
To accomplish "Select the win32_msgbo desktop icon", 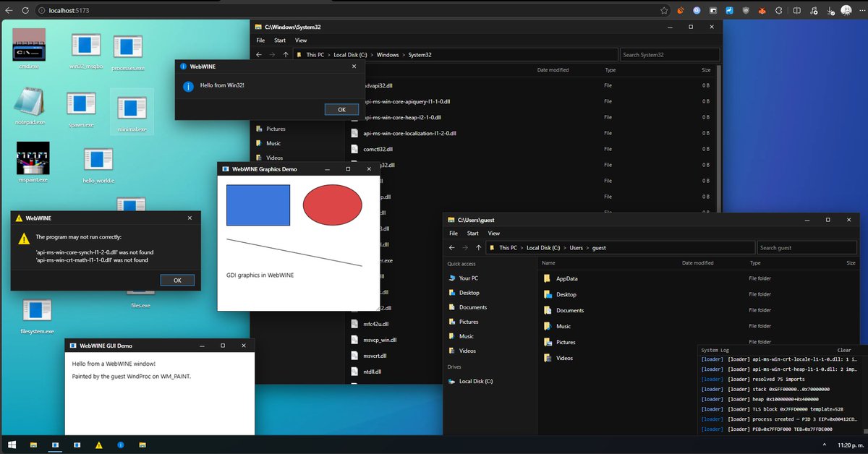I will point(85,51).
